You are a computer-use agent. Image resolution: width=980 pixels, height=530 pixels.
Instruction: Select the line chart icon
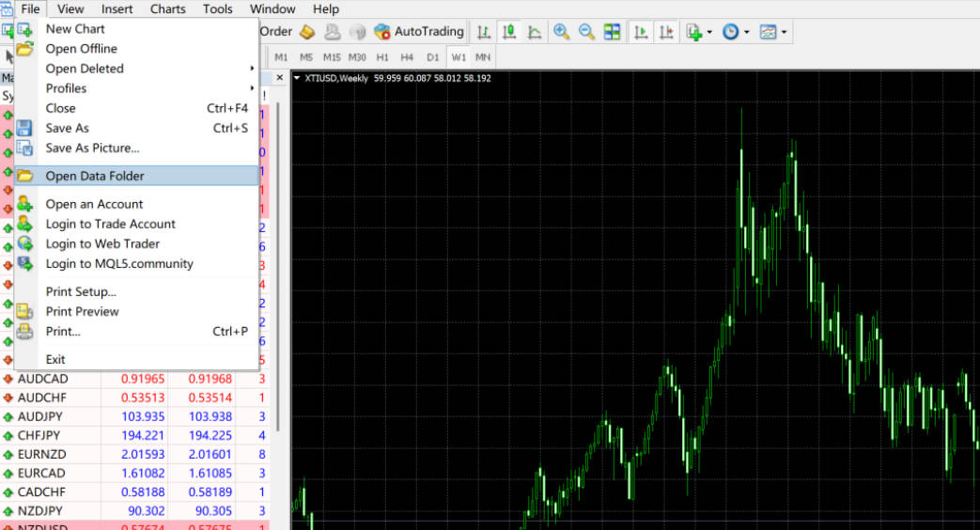tap(535, 32)
